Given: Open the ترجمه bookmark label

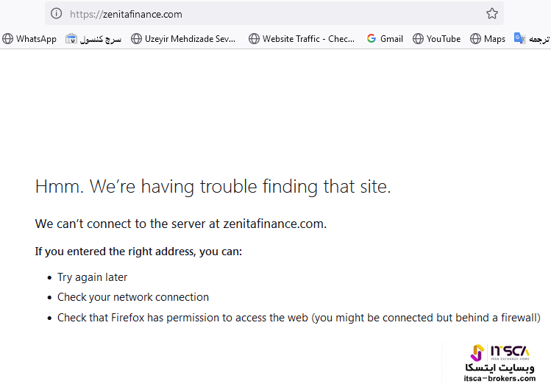Looking at the screenshot, I should (539, 38).
